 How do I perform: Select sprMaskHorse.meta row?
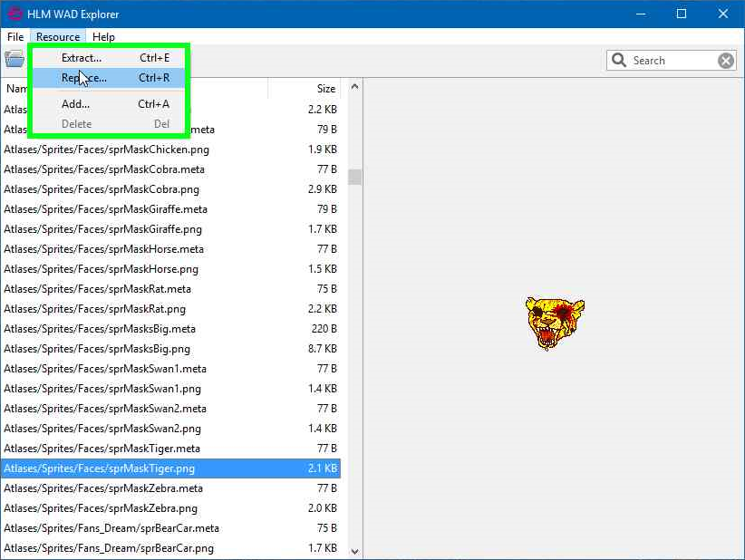point(170,249)
